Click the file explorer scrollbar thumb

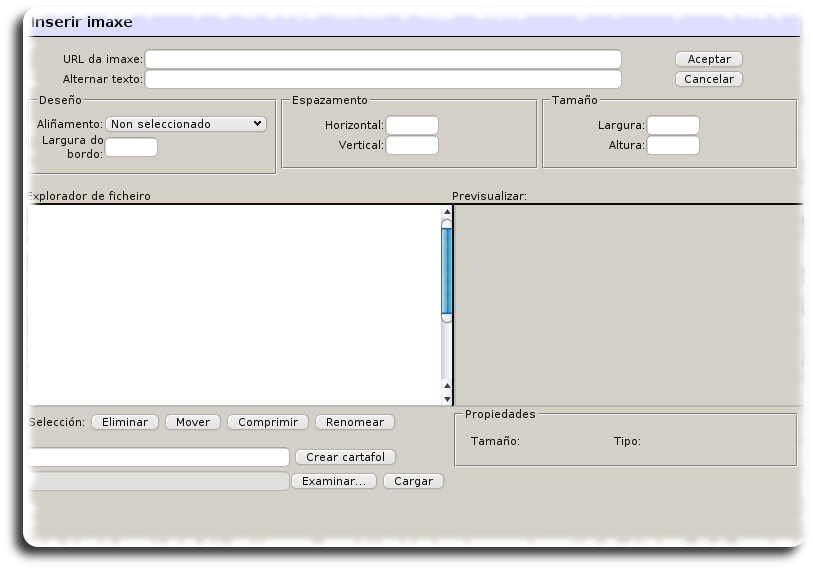(x=447, y=270)
